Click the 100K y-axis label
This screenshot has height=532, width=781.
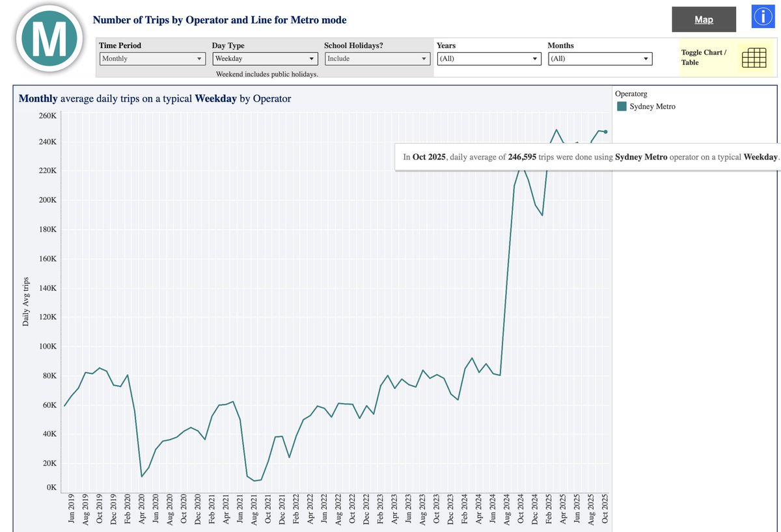pyautogui.click(x=48, y=347)
